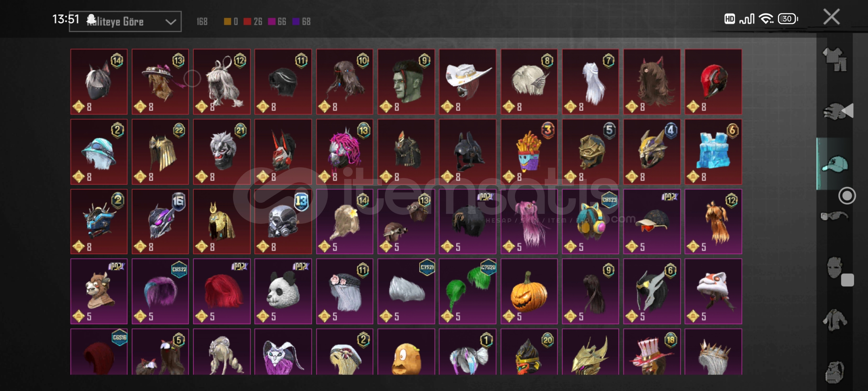Click the screen record circle button

pyautogui.click(x=847, y=196)
